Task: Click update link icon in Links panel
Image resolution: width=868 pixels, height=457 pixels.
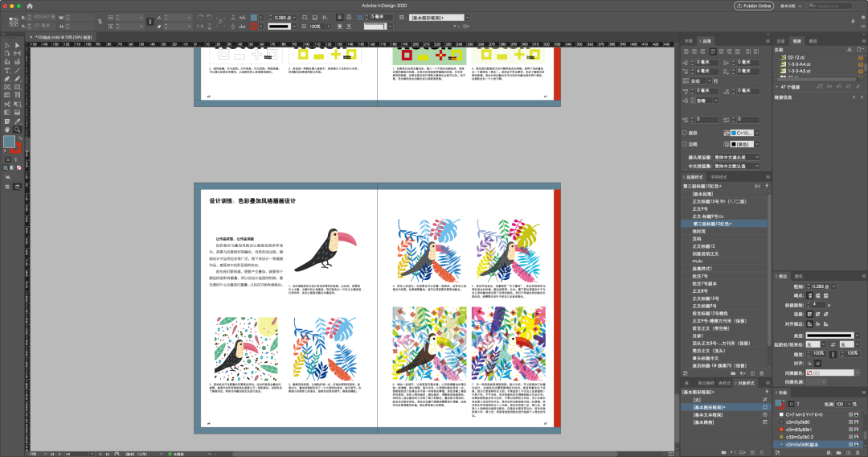Action: (x=848, y=87)
